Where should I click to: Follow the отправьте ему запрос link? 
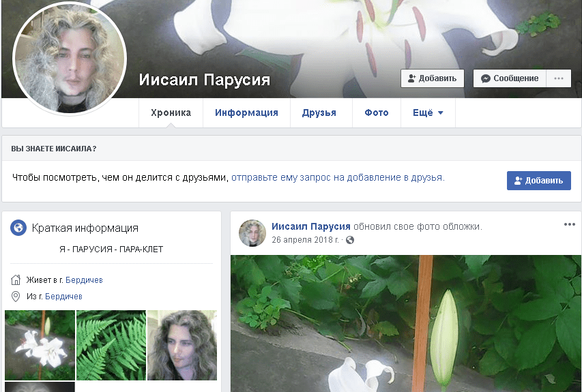338,178
